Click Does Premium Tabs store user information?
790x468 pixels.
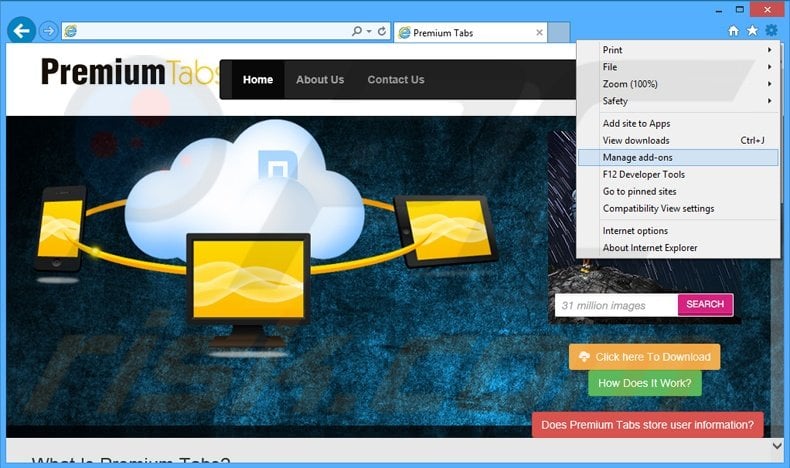click(x=647, y=425)
